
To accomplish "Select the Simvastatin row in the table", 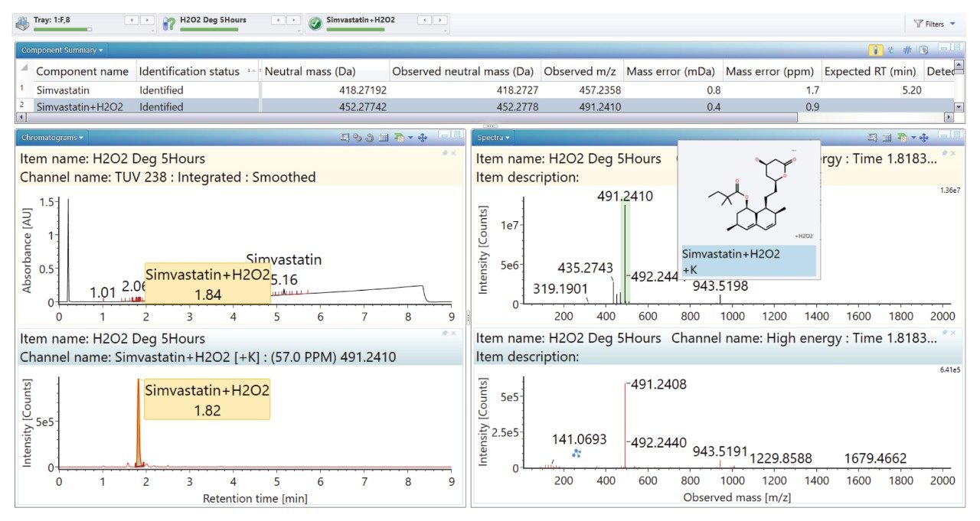I will pos(83,90).
